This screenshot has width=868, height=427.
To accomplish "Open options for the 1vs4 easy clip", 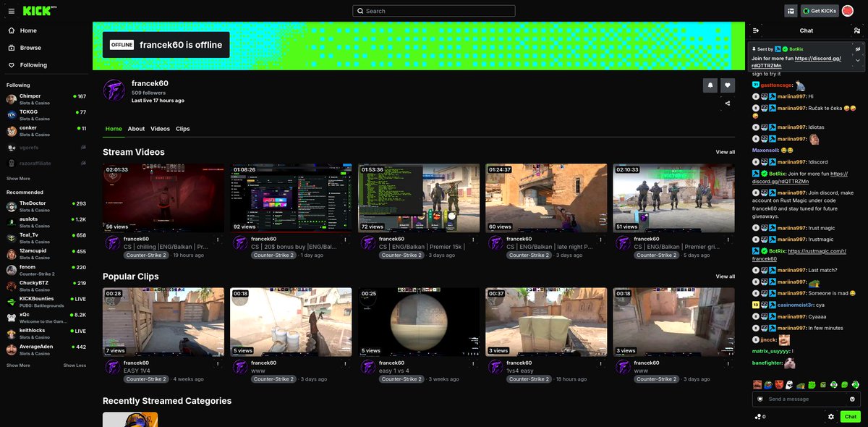I will click(x=600, y=363).
